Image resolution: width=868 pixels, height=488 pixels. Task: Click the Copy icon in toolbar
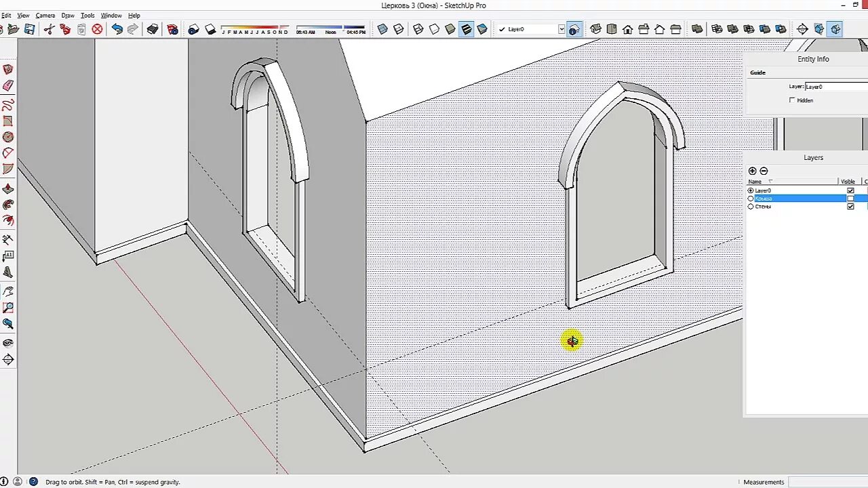[65, 29]
